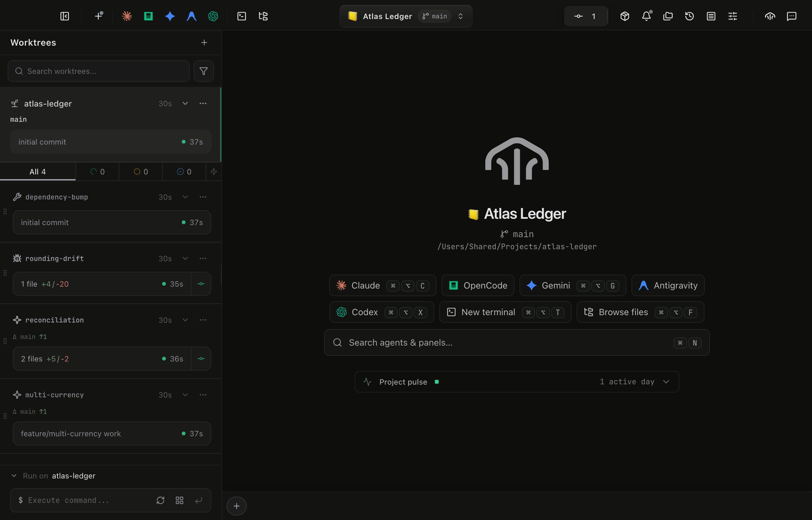Click the lightning bolt filter tab
Screen dimensions: 812x520
point(214,172)
